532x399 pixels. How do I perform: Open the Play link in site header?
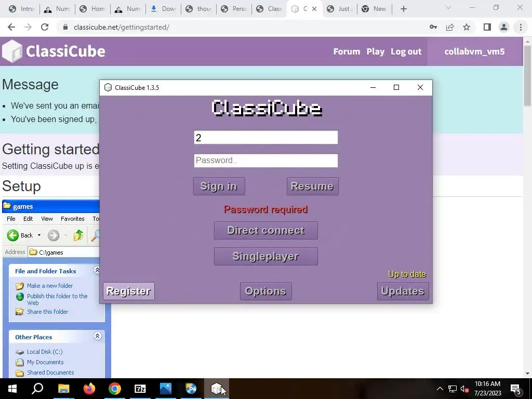(375, 51)
